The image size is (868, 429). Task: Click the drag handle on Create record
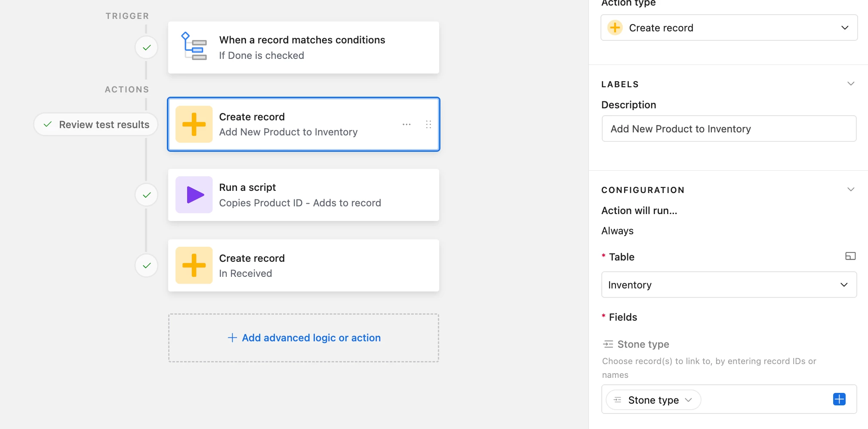(x=428, y=124)
